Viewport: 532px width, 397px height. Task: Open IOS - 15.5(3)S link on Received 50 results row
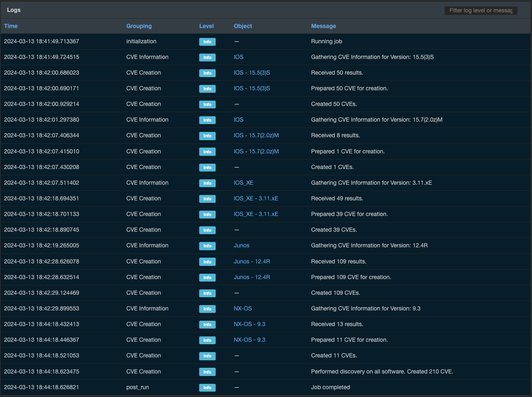pyautogui.click(x=252, y=73)
